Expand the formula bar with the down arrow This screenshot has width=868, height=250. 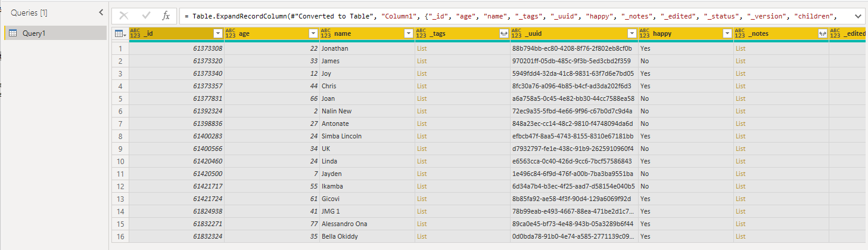coord(857,16)
